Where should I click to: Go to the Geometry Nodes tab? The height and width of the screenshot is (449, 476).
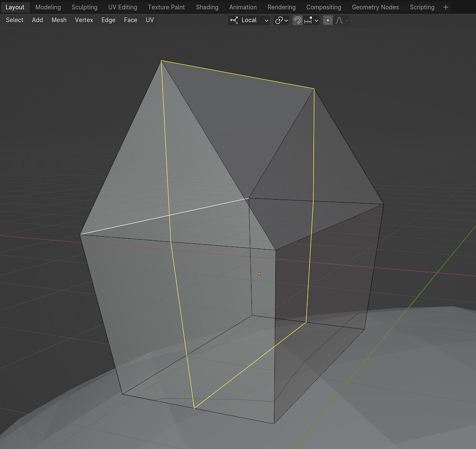coord(375,7)
